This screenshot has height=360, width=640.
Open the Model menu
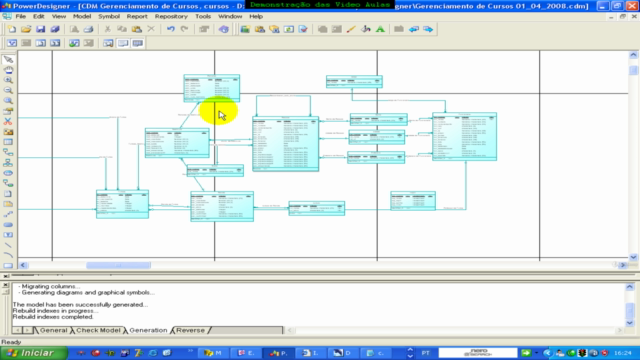(82, 16)
